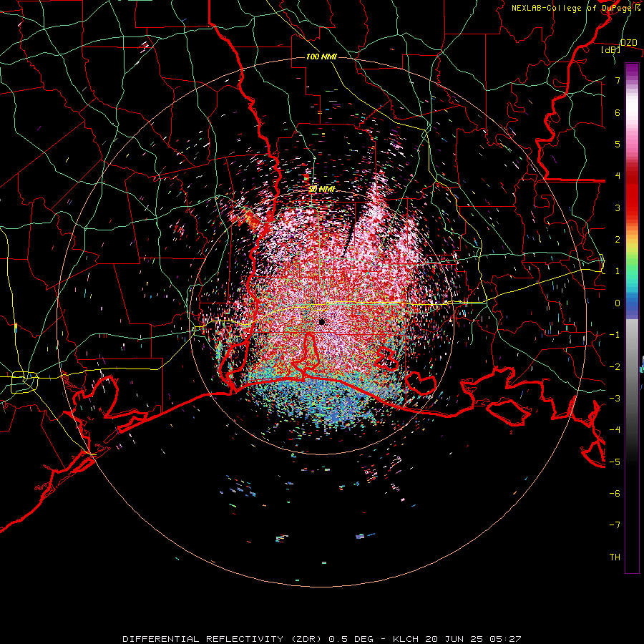The image size is (644, 644).
Task: Click the 4 tick on the color scale
Action: (x=618, y=176)
